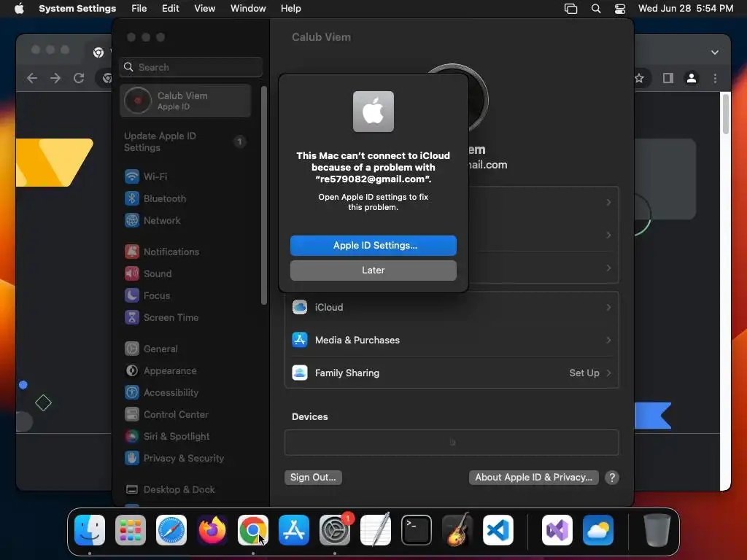Expand the iCloud row chevron
747x560 pixels.
pos(608,308)
